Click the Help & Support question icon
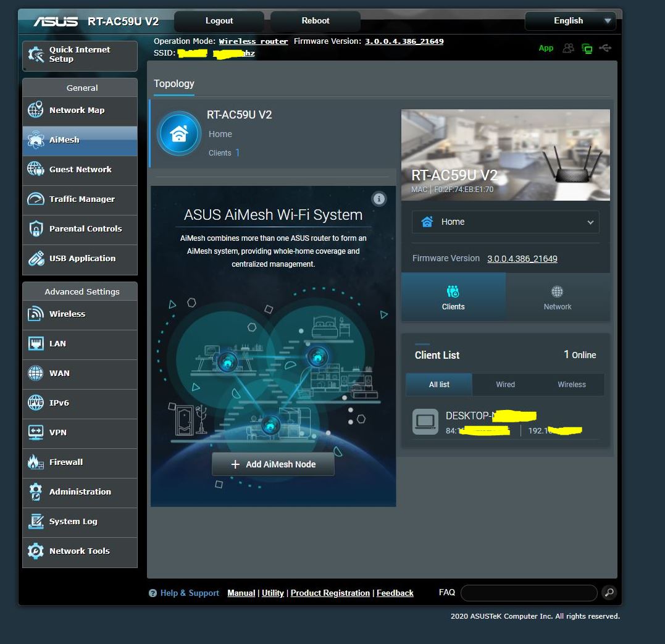 [153, 593]
